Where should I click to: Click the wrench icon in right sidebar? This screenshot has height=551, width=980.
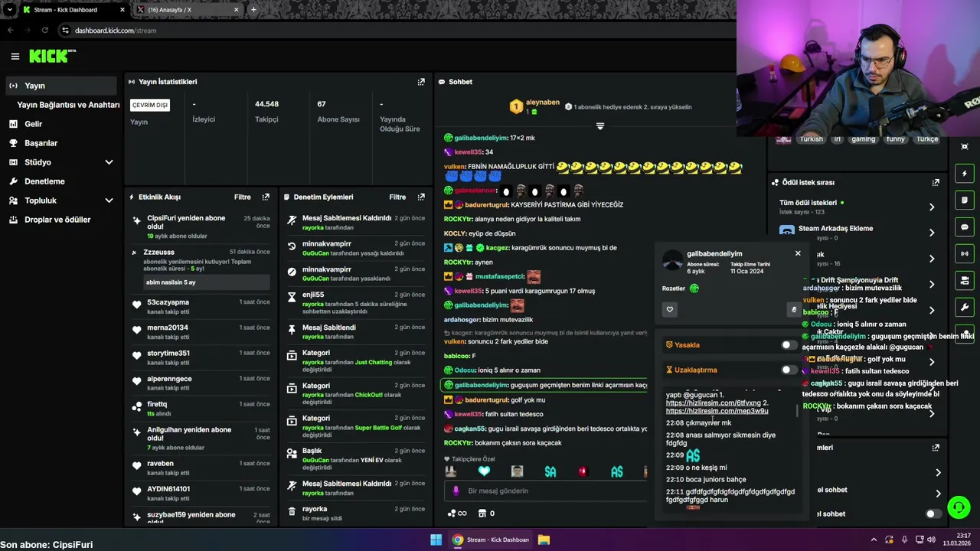click(965, 307)
